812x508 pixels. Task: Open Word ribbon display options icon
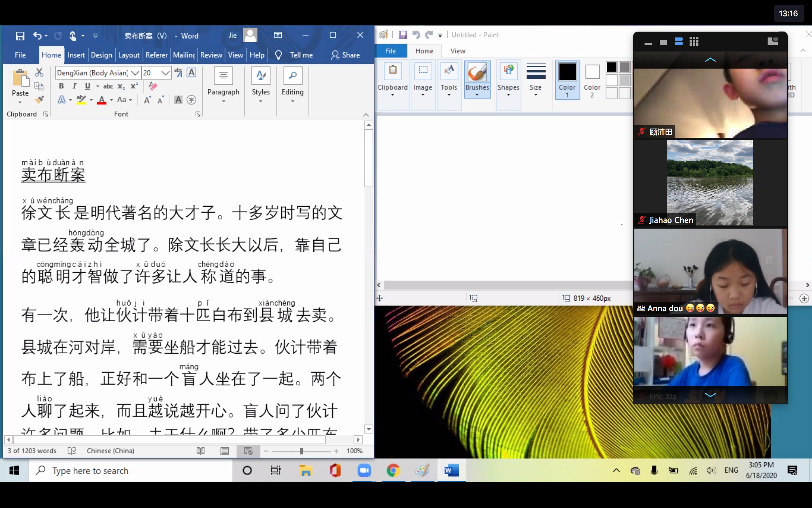(278, 35)
